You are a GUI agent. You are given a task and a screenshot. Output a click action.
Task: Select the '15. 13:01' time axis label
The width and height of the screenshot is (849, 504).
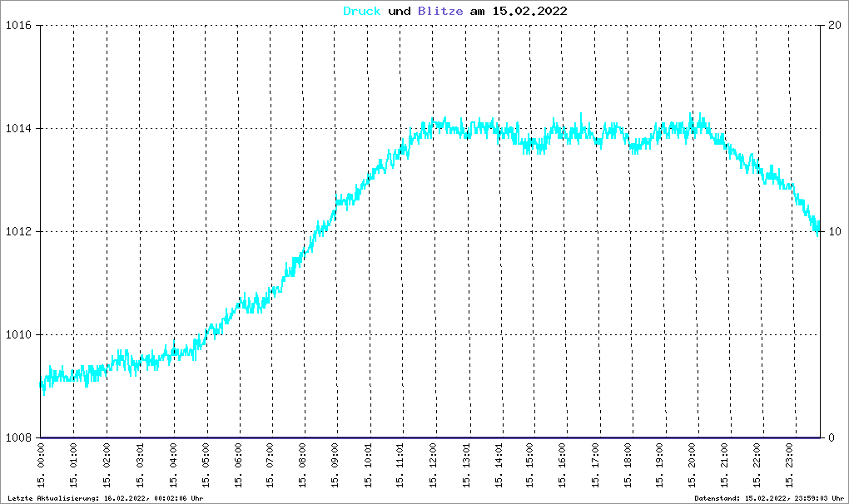coord(467,465)
